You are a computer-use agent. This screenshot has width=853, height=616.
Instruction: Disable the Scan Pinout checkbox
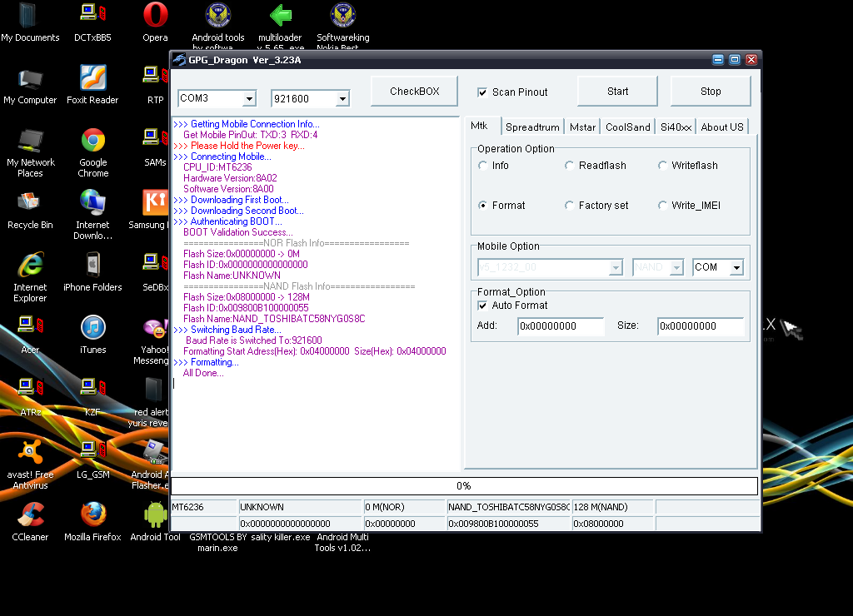tap(482, 92)
